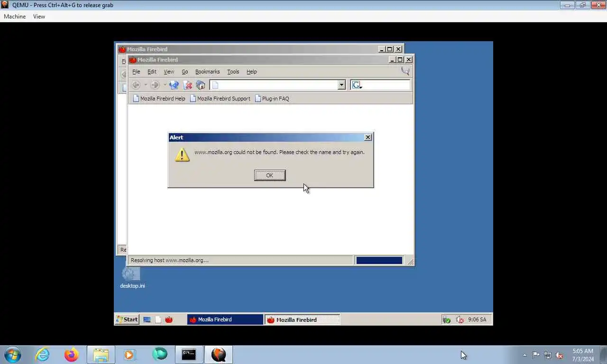Close the Alert dialog with its X button
This screenshot has height=364, width=607.
click(x=368, y=137)
